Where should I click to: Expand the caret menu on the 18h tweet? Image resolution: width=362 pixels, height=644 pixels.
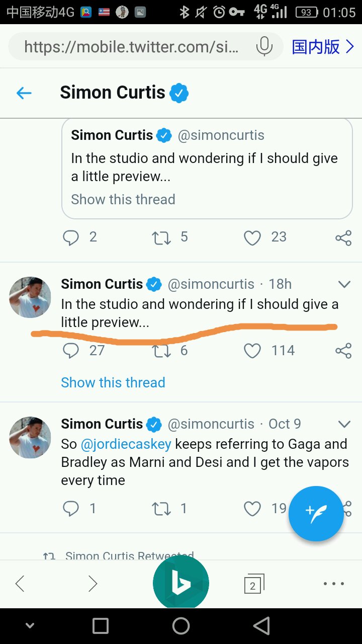(344, 284)
